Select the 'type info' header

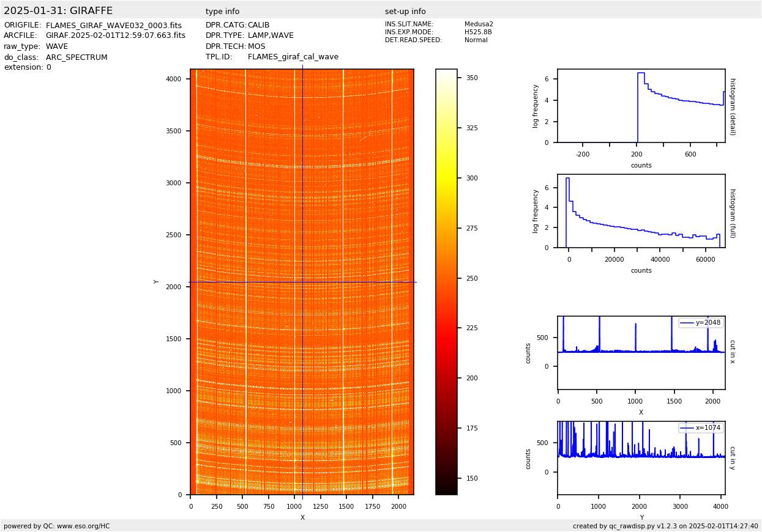[222, 12]
